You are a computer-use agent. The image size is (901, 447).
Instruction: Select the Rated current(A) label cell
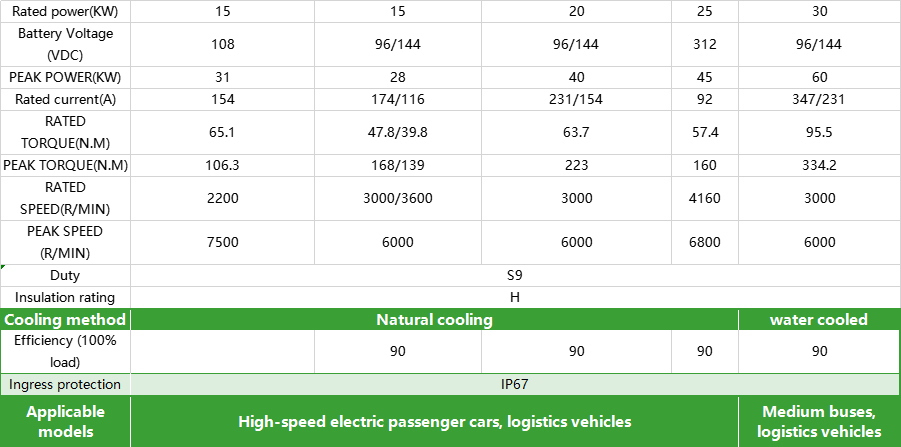[x=65, y=99]
